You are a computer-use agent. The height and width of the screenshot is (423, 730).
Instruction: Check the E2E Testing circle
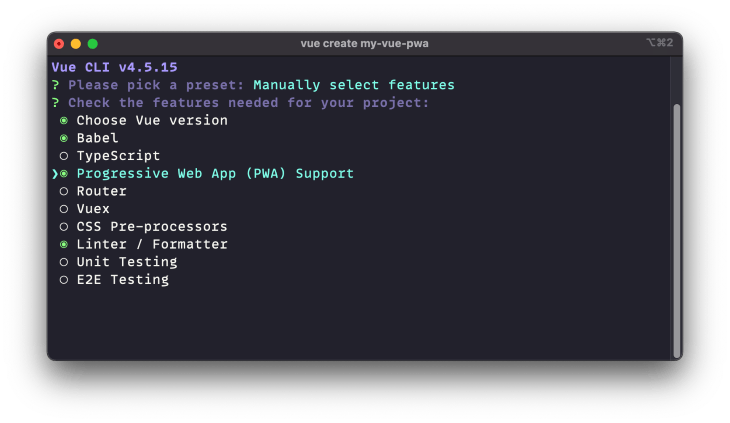tap(64, 280)
